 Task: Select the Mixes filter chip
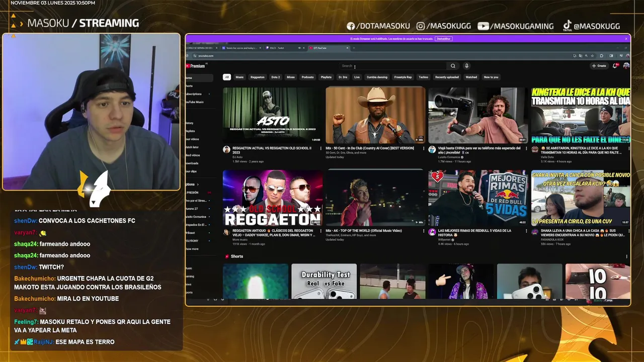(291, 77)
